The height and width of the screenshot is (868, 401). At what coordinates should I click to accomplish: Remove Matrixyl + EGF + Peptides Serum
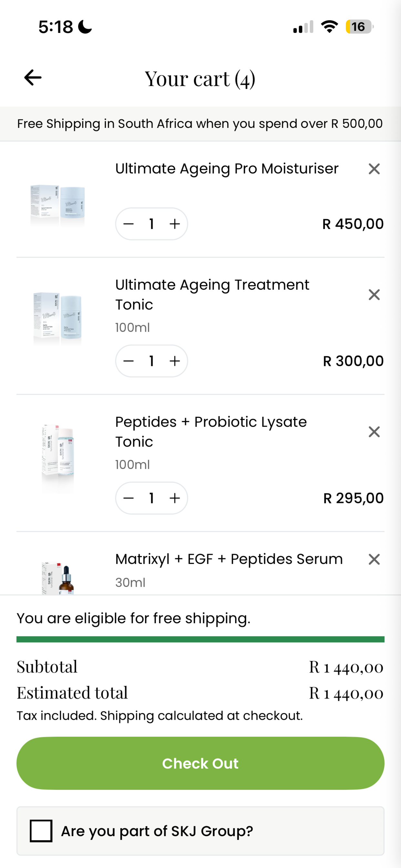(374, 559)
